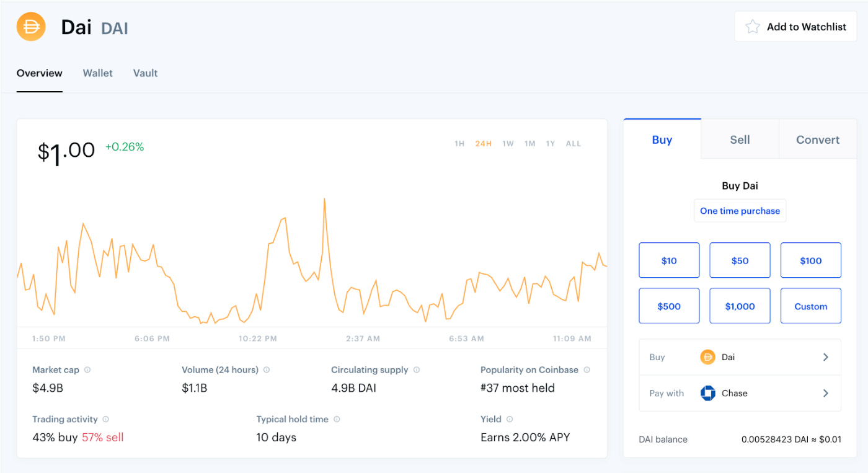Click the Volume (24 hours) info icon

click(x=267, y=369)
